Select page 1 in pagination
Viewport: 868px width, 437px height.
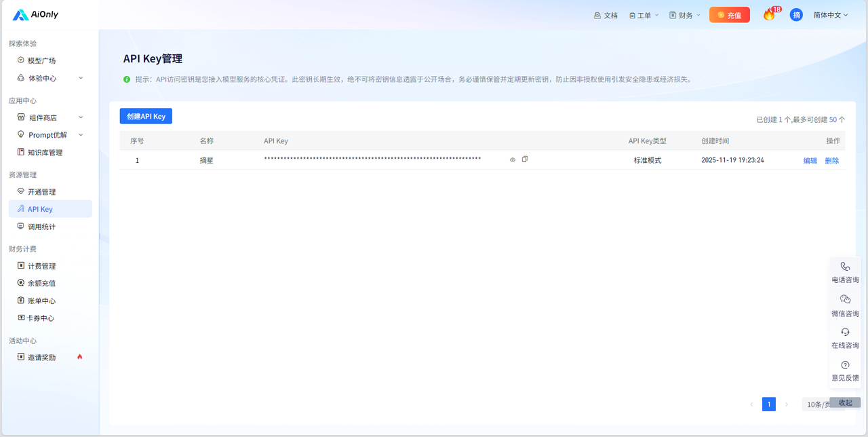click(769, 404)
